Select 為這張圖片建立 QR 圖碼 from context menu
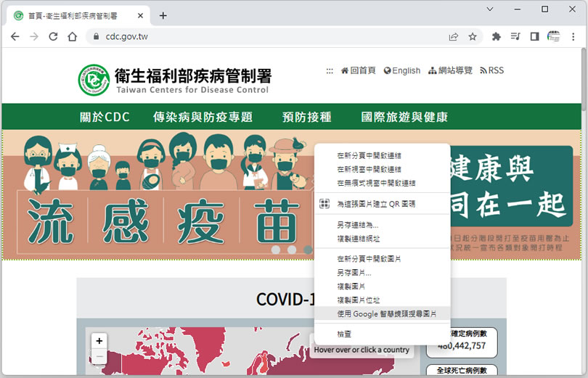The height and width of the screenshot is (378, 588). (376, 204)
